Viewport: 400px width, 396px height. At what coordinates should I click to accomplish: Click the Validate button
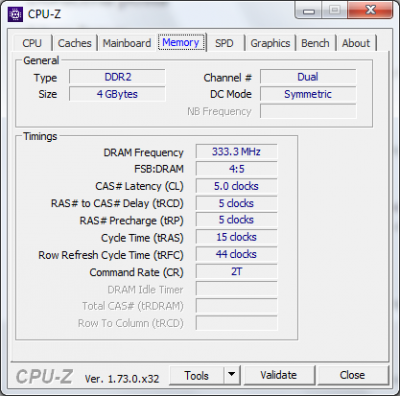point(279,375)
